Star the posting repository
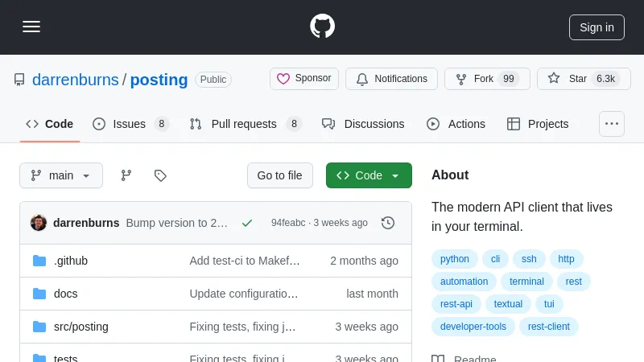This screenshot has height=362, width=644. pyautogui.click(x=584, y=79)
